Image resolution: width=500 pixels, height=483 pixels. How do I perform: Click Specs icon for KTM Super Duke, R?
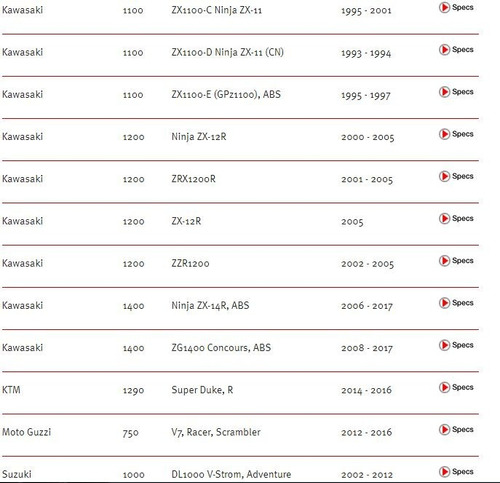pyautogui.click(x=444, y=387)
